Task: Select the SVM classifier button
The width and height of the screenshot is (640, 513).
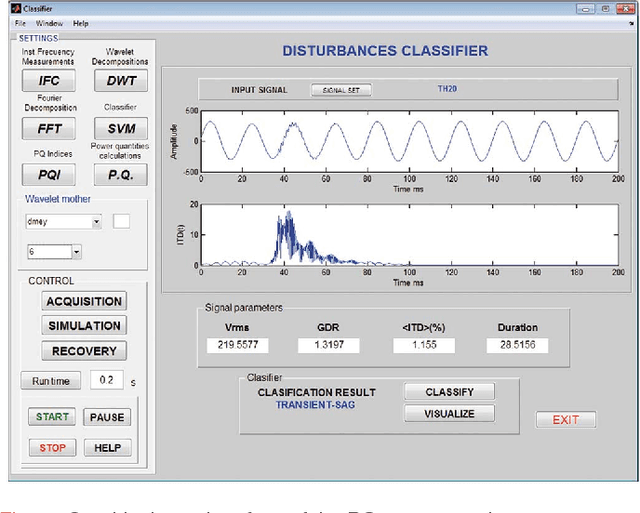Action: click(121, 129)
